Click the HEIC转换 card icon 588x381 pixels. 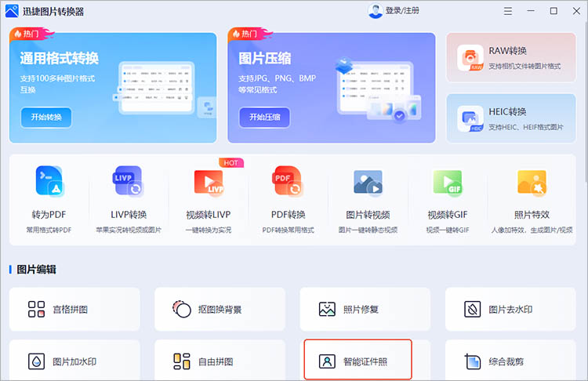(471, 118)
